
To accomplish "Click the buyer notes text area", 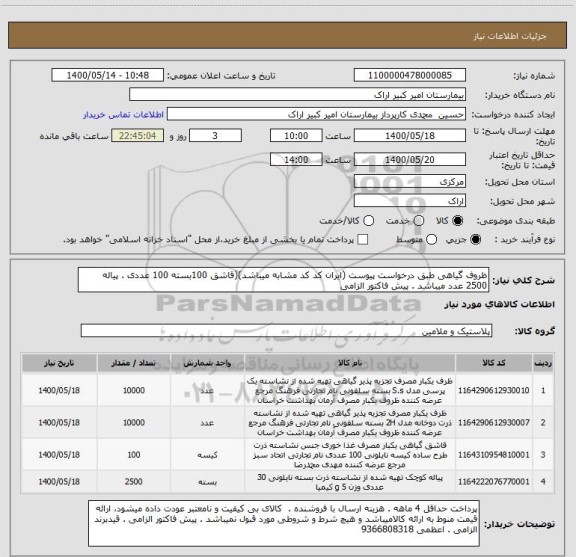I will point(284,523).
